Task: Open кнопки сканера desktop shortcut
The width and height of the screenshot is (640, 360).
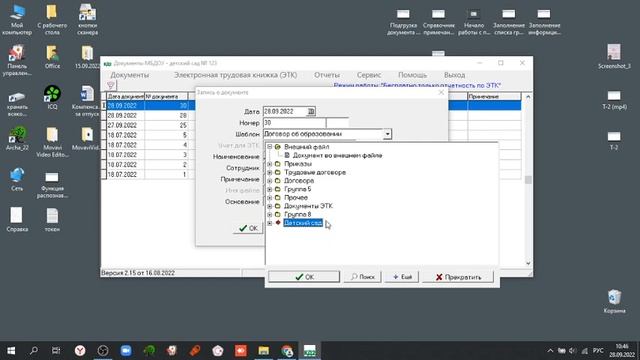Action: tap(87, 20)
